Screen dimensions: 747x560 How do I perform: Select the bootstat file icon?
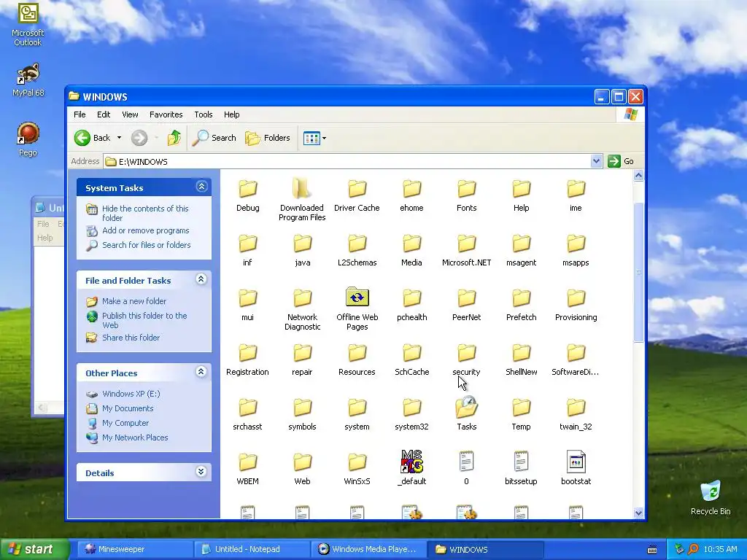tap(576, 462)
